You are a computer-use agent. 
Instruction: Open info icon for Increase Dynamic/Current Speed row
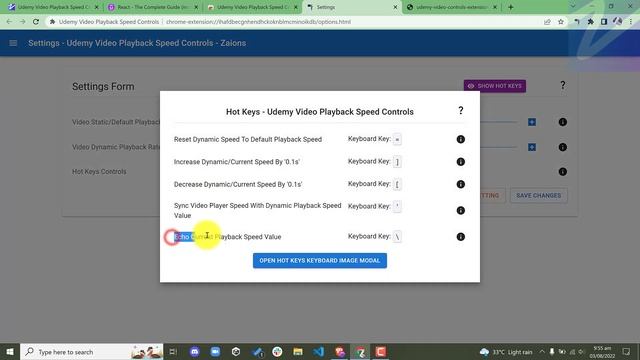coord(460,162)
